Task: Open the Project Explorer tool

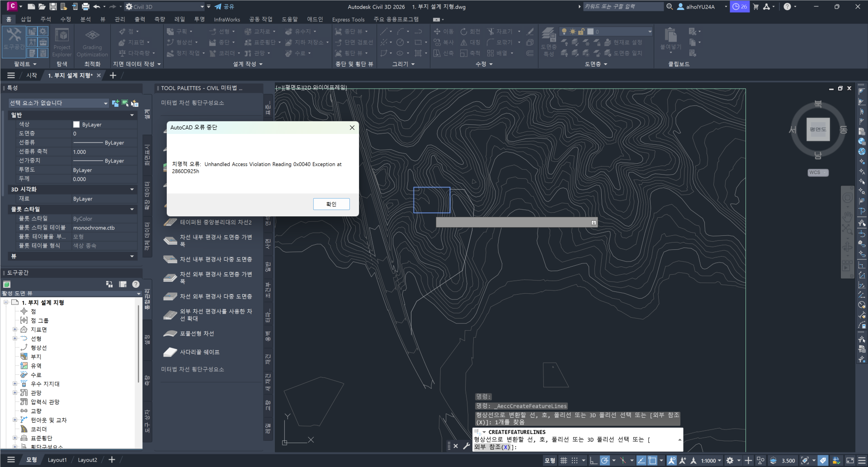Action: (62, 42)
